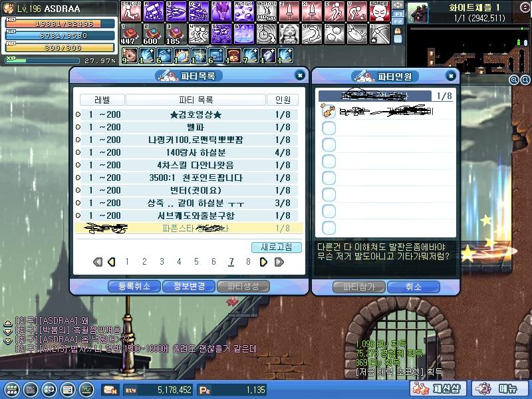This screenshot has height=399, width=532.
Task: Sort by the 레벨 column header
Action: pyautogui.click(x=102, y=100)
